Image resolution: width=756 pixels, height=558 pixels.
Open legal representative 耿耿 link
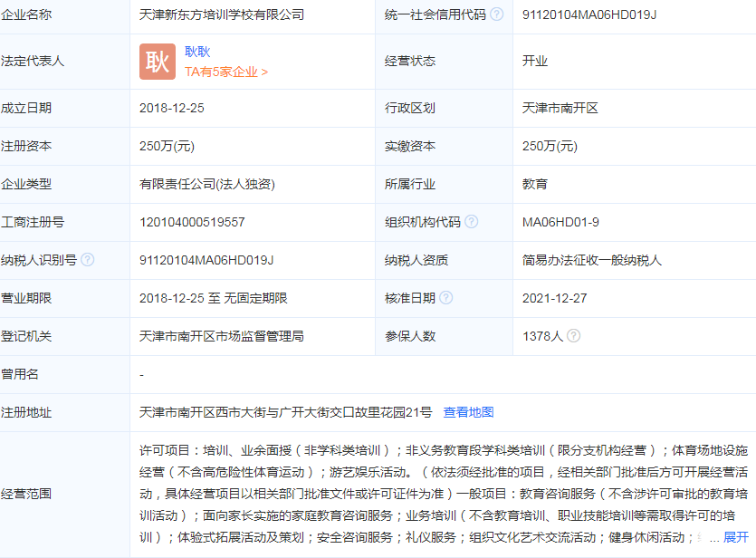pyautogui.click(x=197, y=52)
